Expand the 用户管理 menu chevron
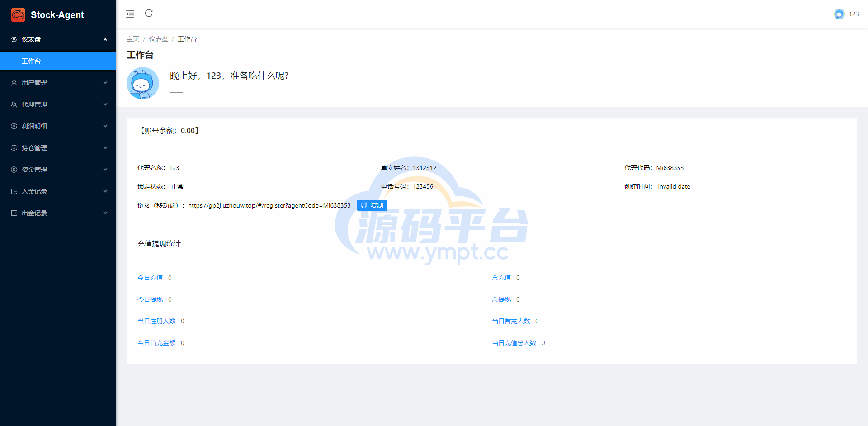The image size is (868, 426). tap(105, 83)
